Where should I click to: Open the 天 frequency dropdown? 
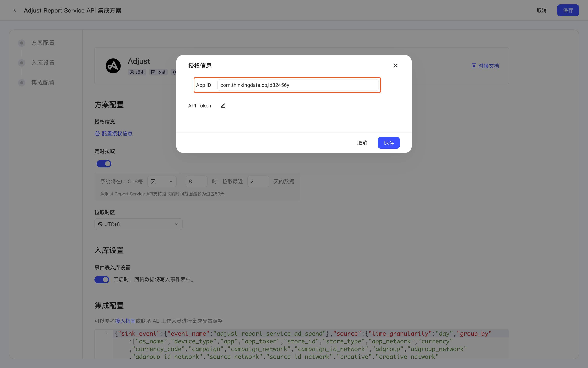pos(162,181)
